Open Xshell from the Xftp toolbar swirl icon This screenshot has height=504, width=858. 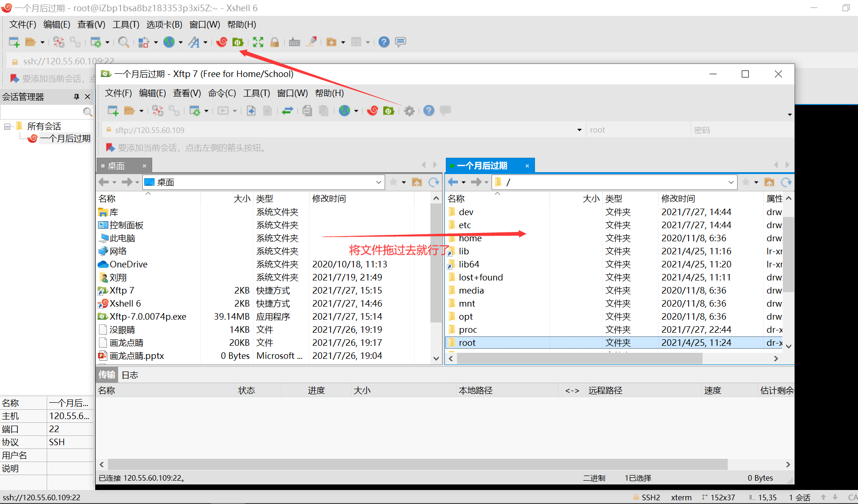(x=373, y=111)
